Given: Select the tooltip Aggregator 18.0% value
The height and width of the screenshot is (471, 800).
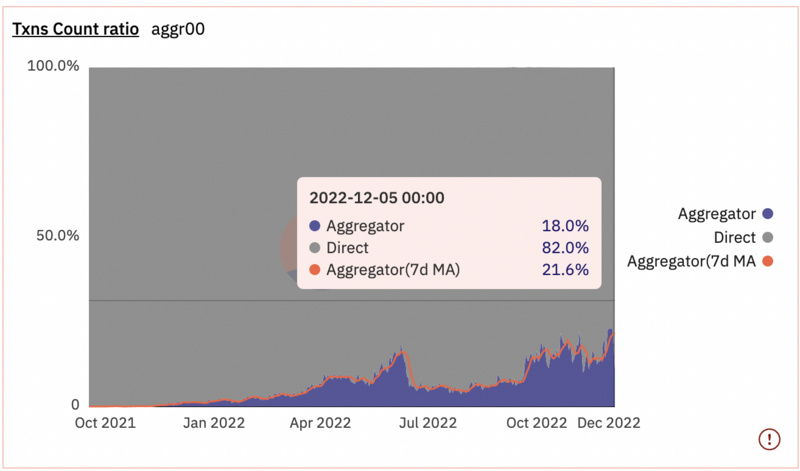Looking at the screenshot, I should pyautogui.click(x=565, y=226).
